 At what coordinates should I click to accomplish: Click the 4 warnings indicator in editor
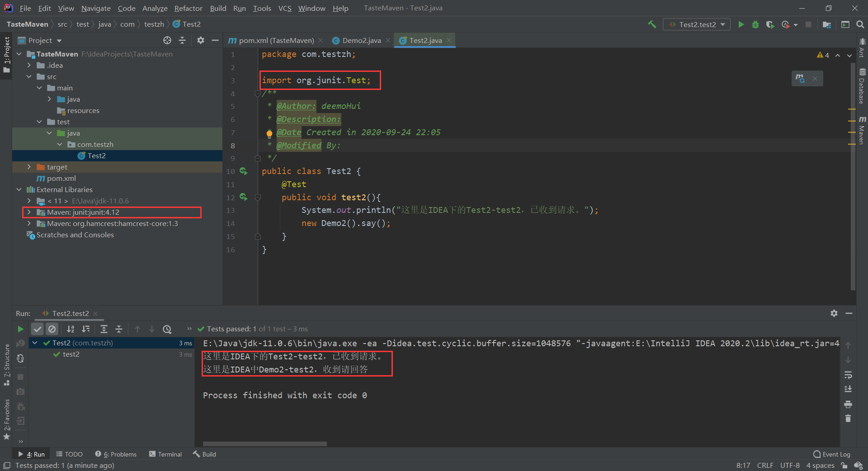(823, 55)
